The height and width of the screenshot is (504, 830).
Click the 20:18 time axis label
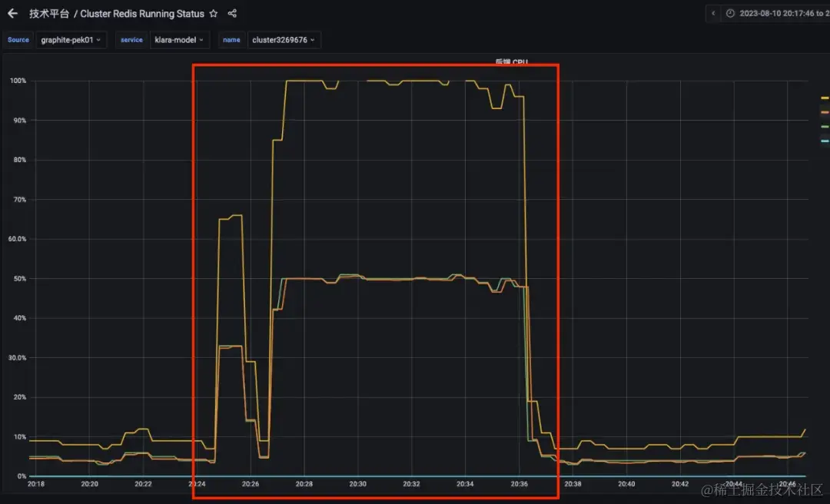point(36,484)
